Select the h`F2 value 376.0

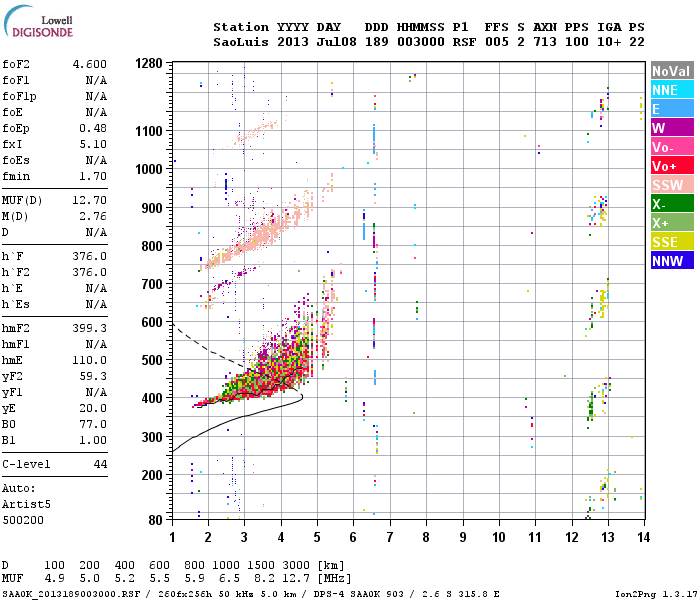(x=90, y=272)
